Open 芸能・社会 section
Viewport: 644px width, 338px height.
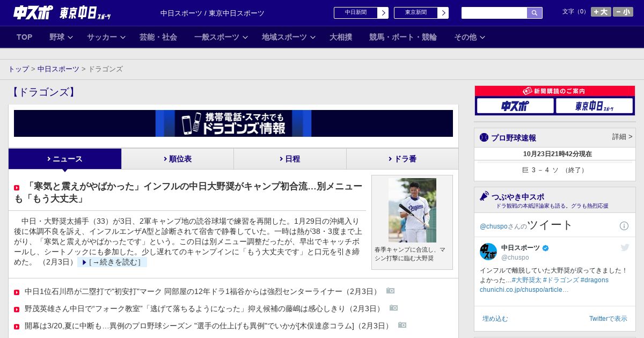158,37
